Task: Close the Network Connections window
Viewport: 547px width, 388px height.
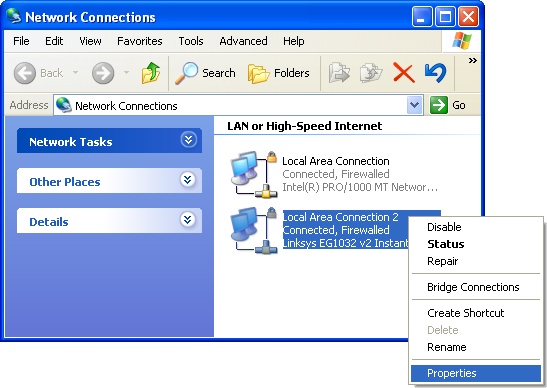Action: point(468,16)
